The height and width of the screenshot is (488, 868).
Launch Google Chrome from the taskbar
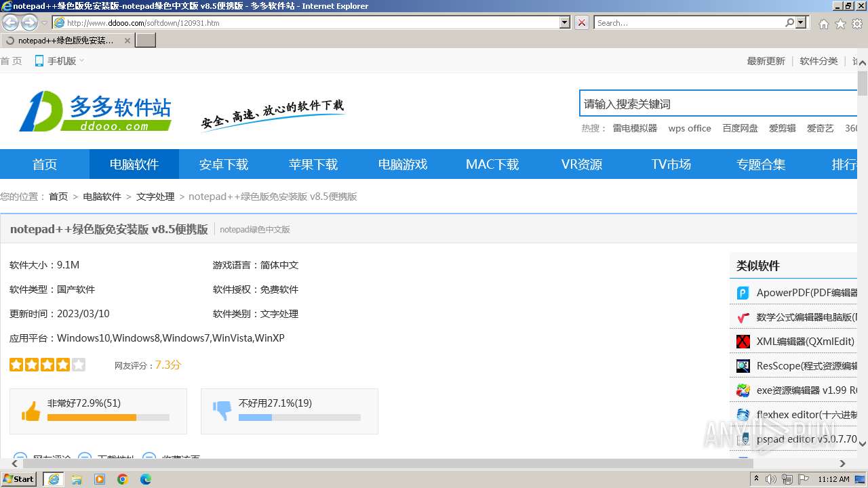[x=123, y=479]
